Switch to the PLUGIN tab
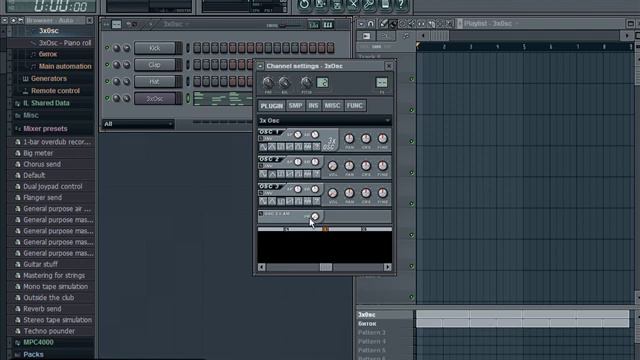 coord(271,106)
